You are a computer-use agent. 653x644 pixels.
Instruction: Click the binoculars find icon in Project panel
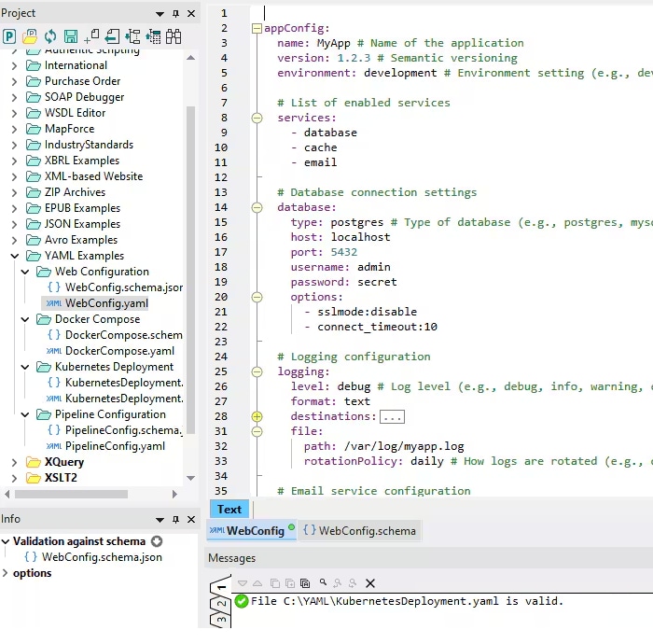coord(174,36)
